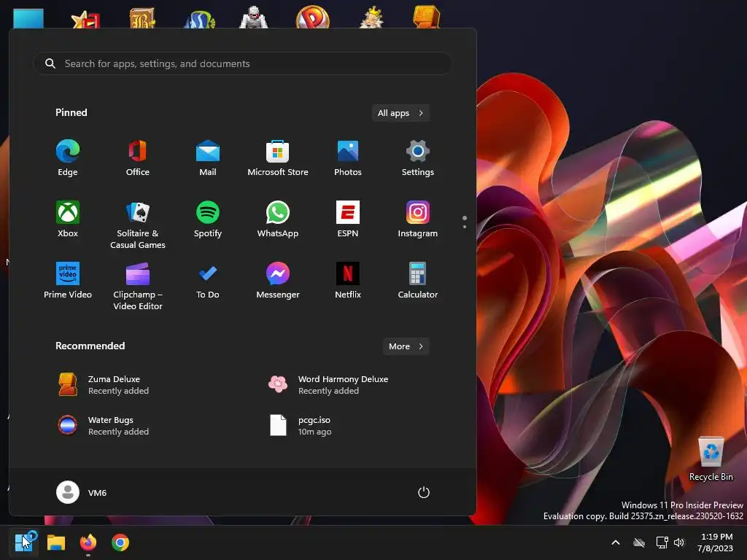
Task: Open the Mail app
Action: 208,158
